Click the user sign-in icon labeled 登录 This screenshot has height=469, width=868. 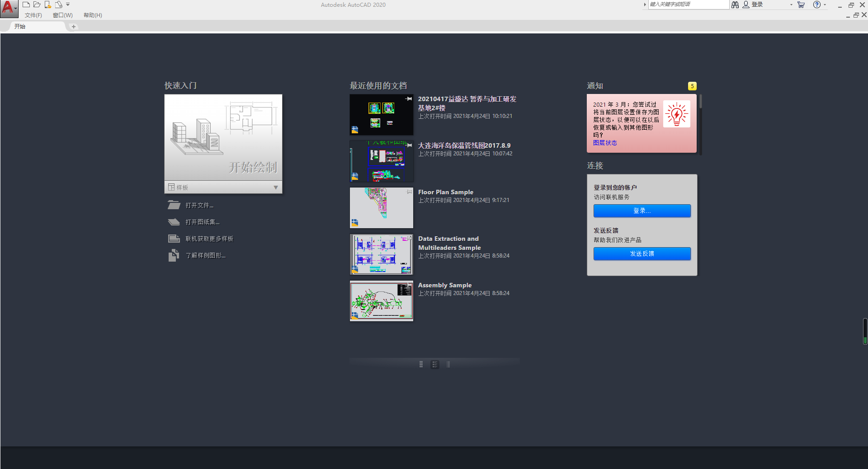pyautogui.click(x=746, y=5)
